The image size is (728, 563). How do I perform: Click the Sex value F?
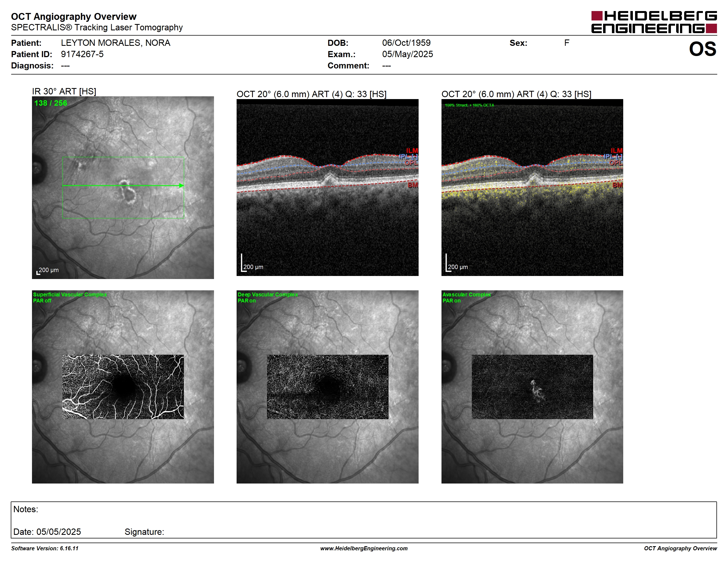click(567, 43)
